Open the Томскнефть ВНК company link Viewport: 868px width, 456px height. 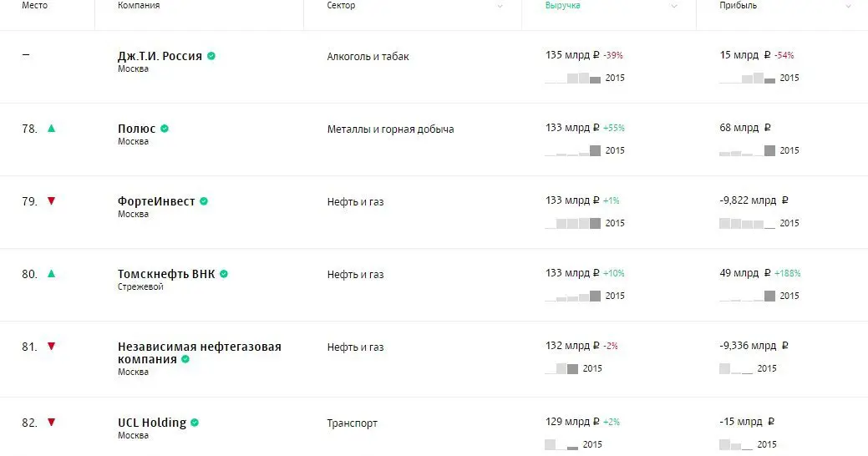tap(165, 274)
